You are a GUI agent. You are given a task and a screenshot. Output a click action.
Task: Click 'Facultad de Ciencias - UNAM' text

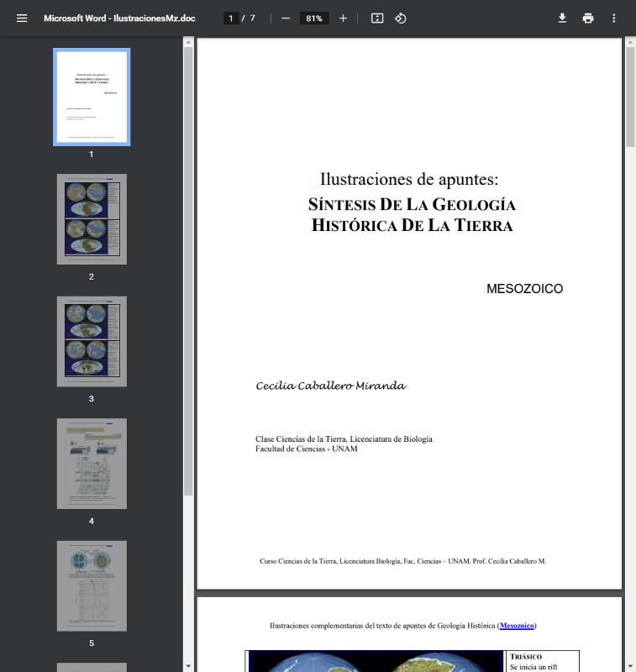click(x=307, y=449)
